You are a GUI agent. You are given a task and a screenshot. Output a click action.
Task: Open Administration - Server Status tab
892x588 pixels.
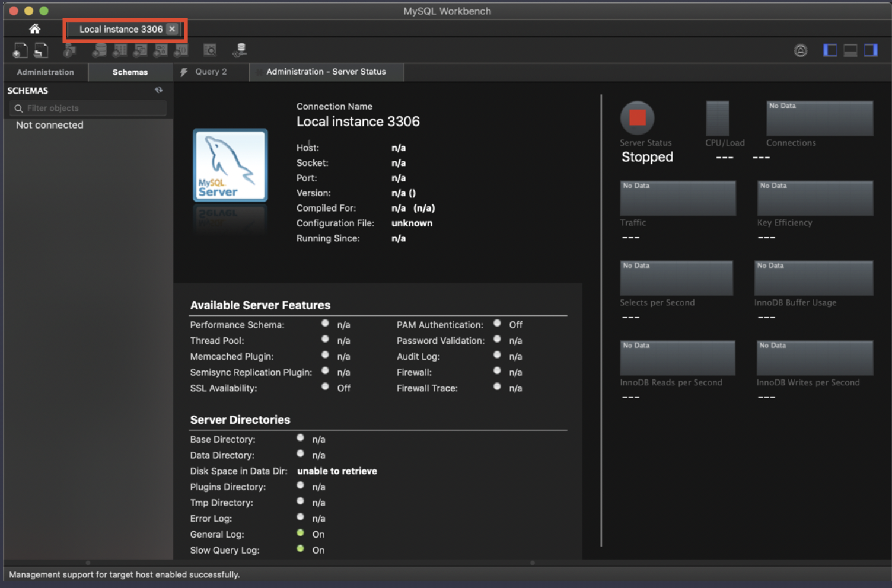[326, 72]
